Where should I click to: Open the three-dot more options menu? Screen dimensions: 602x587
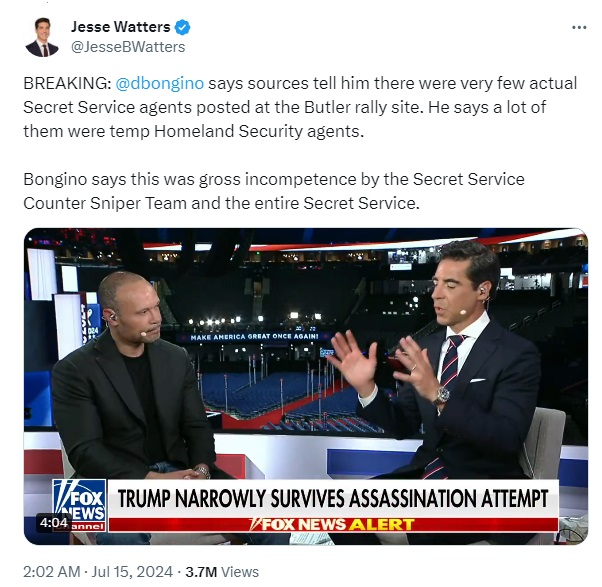point(579,28)
